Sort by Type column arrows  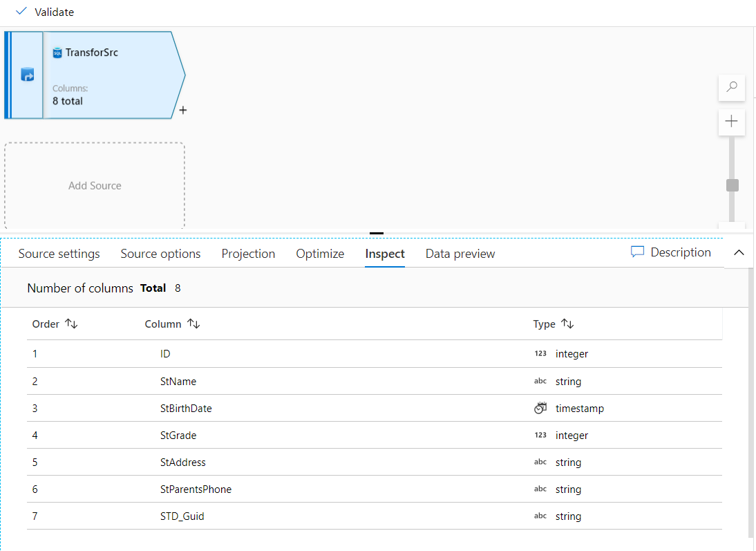567,324
